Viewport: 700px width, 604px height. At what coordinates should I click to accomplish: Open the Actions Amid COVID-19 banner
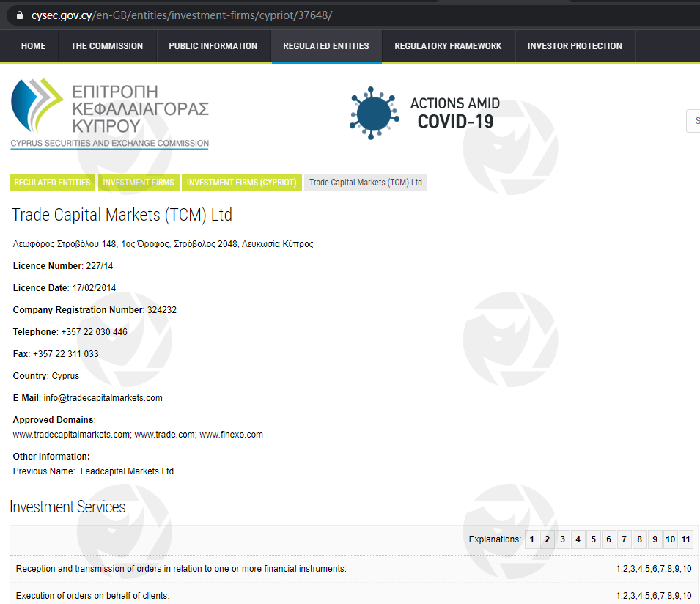(425, 114)
